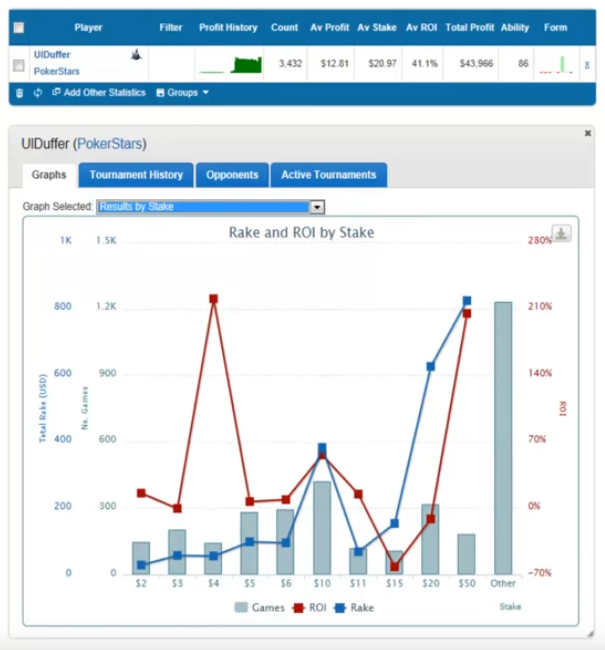
Task: Click the delete trash icon in toolbar
Action: point(19,92)
